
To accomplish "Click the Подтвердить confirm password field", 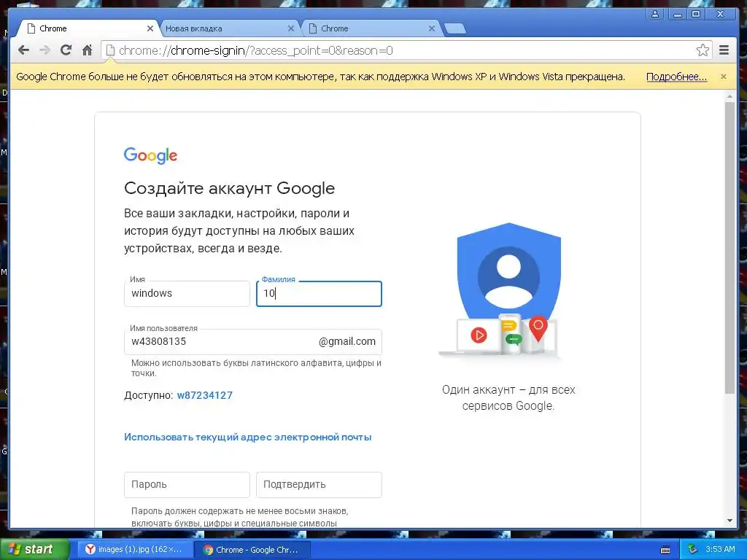I will [319, 485].
